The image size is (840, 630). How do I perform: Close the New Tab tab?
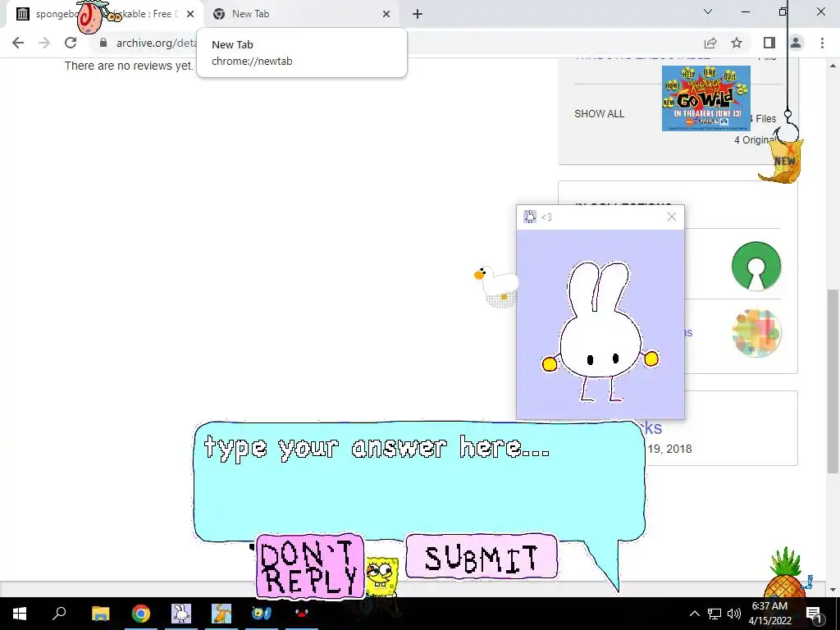(386, 14)
